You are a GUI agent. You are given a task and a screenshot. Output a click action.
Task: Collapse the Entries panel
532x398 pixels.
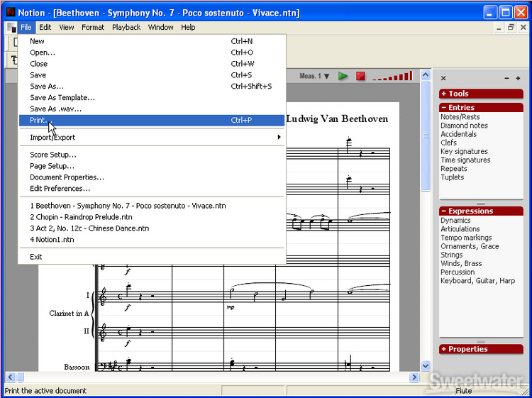(x=481, y=108)
